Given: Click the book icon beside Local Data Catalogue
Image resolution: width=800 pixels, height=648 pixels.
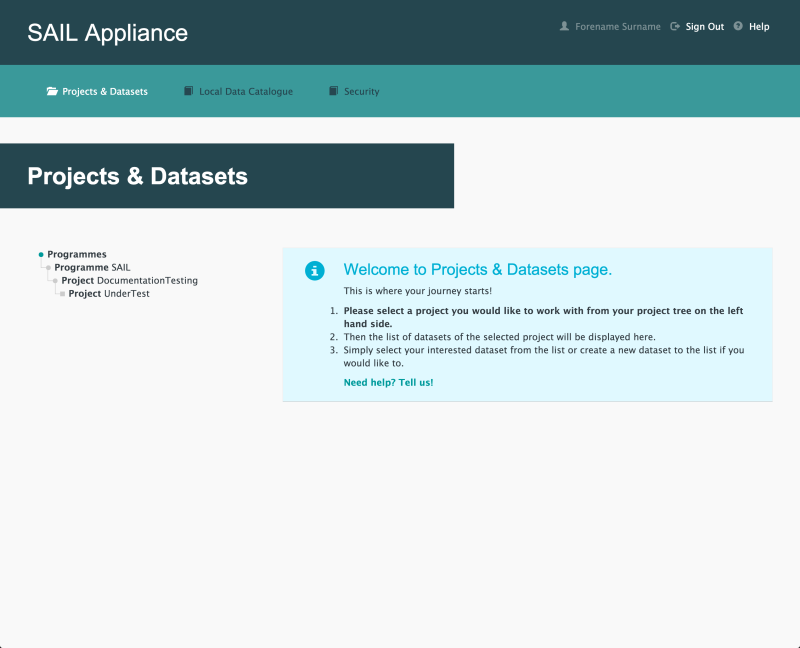Looking at the screenshot, I should [x=188, y=92].
